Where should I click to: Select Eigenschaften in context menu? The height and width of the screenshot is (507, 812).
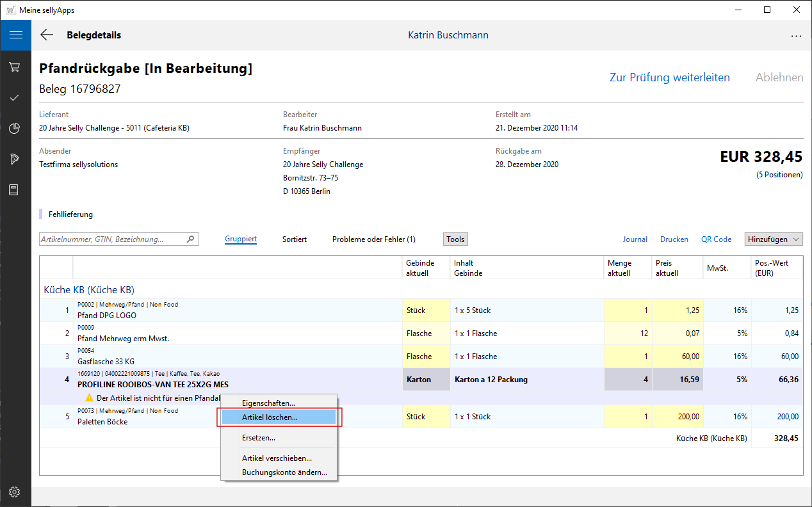(x=268, y=403)
